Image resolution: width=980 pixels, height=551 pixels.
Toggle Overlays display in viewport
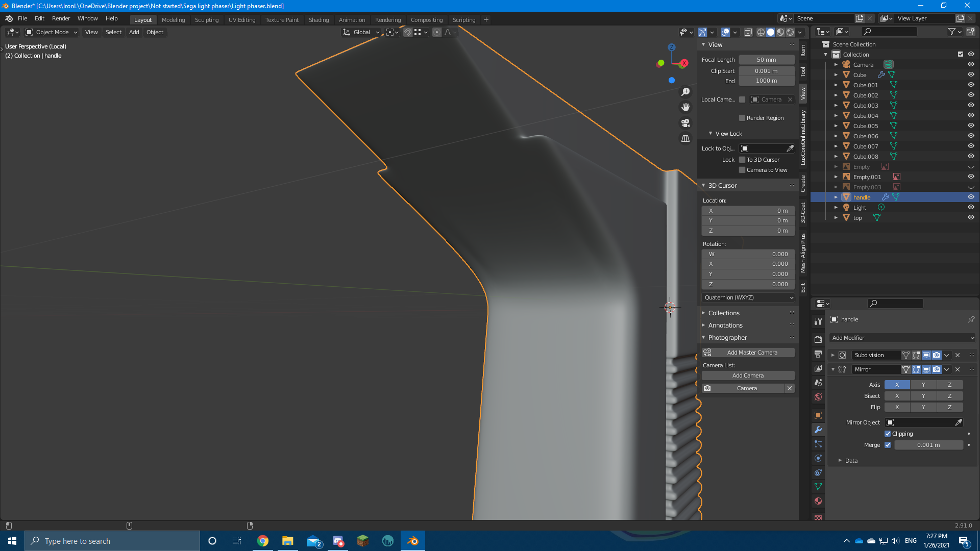[725, 32]
